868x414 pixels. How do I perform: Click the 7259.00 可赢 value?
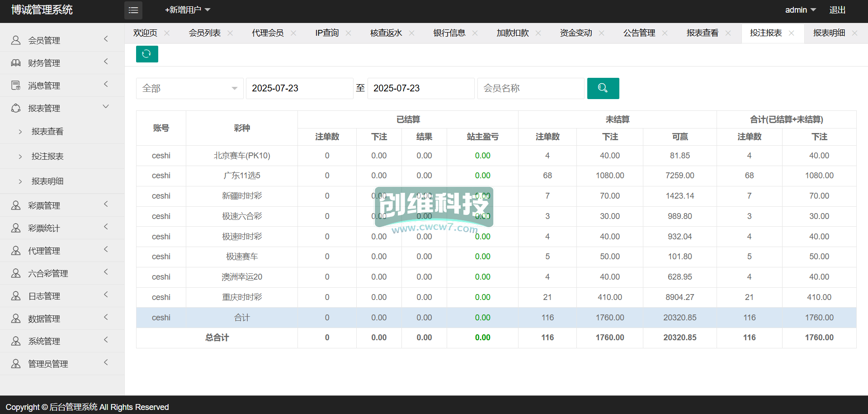680,176
